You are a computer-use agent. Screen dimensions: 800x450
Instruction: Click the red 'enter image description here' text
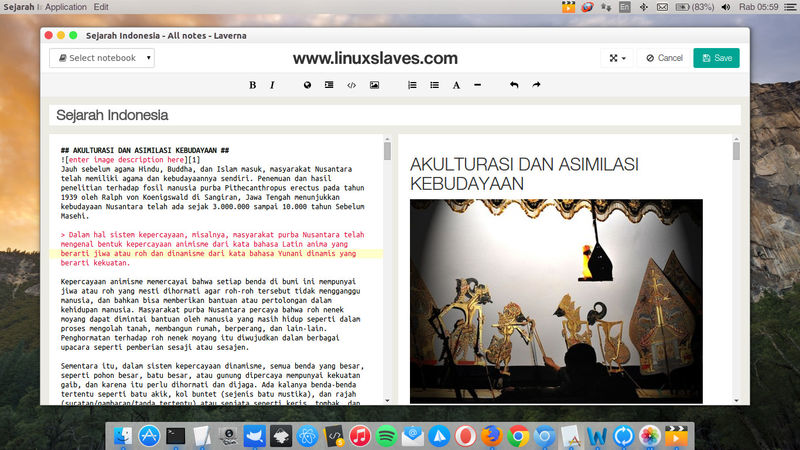[126, 160]
